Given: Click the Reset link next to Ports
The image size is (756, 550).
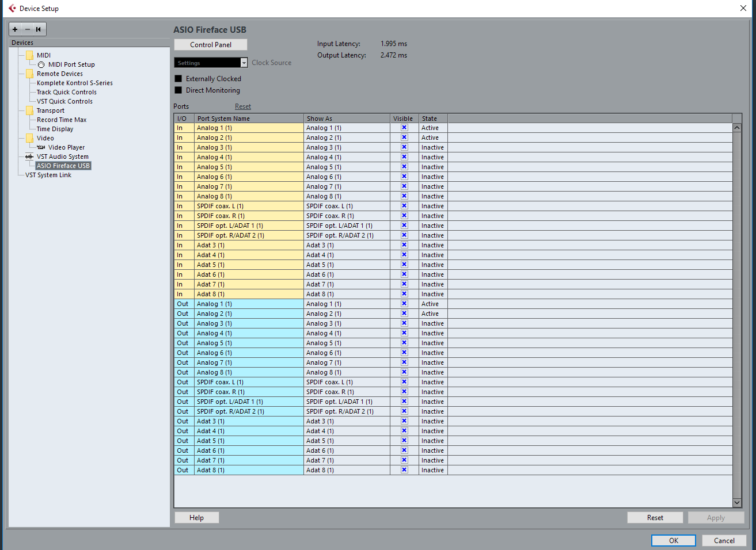Looking at the screenshot, I should point(243,106).
